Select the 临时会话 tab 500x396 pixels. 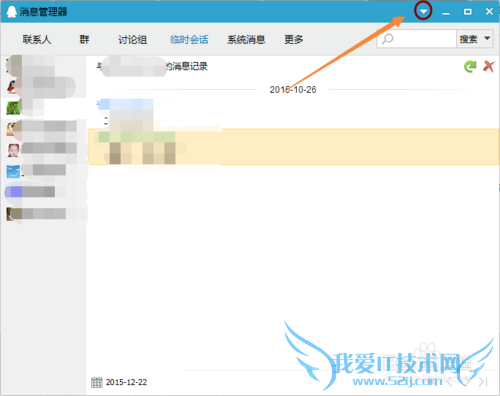click(x=189, y=39)
